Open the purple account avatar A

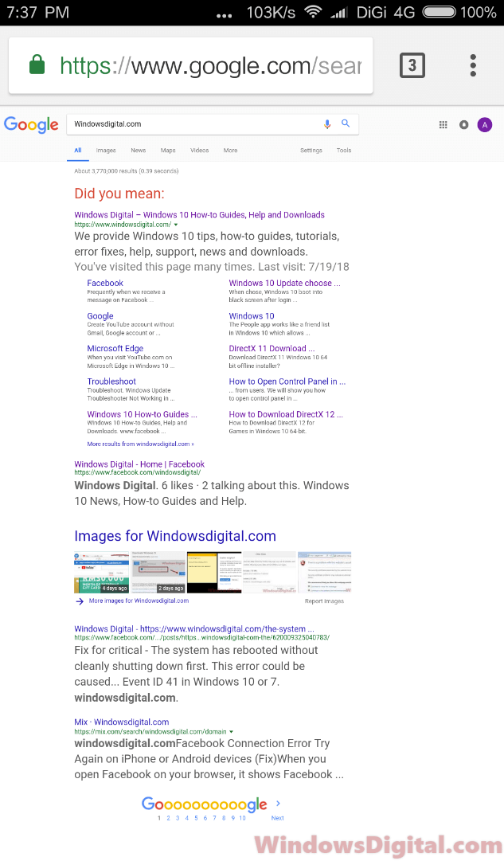click(485, 124)
